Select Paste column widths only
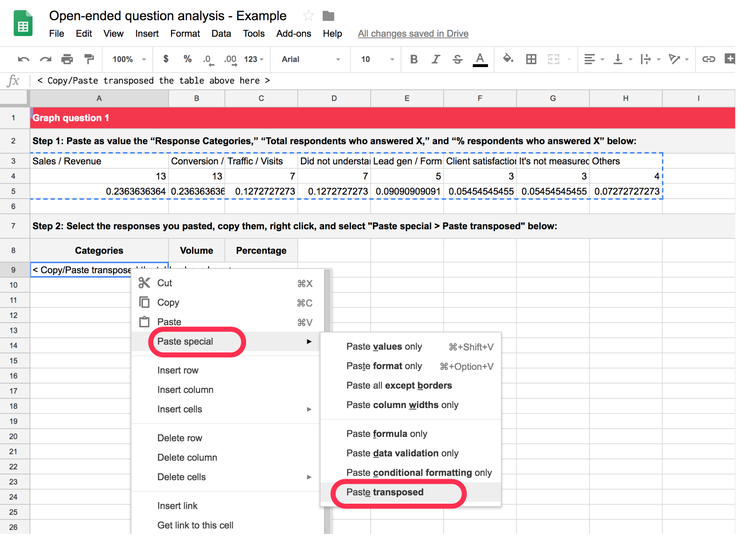This screenshot has height=549, width=750. [x=411, y=405]
